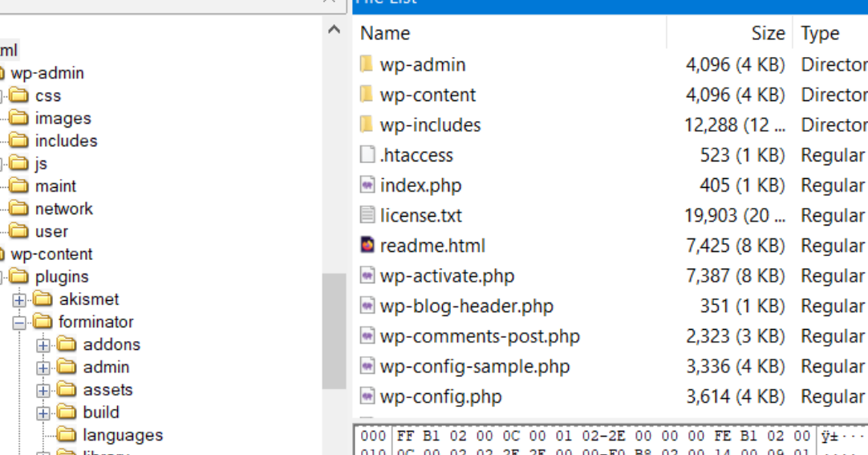This screenshot has width=868, height=455.
Task: Select the build tree folder label
Action: 101,413
